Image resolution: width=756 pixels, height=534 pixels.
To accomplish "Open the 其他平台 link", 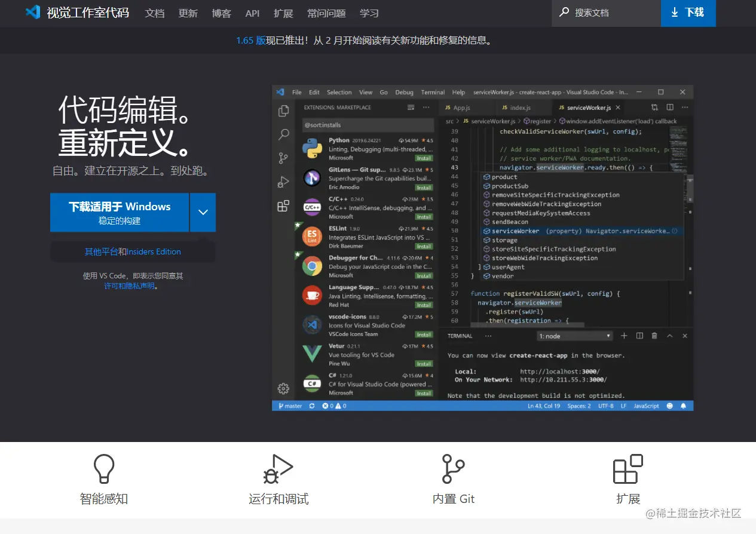I will (x=101, y=252).
